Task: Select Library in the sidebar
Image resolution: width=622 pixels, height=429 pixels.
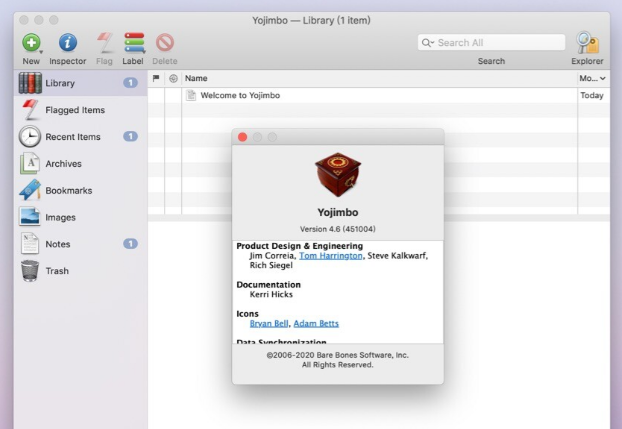Action: (x=65, y=83)
